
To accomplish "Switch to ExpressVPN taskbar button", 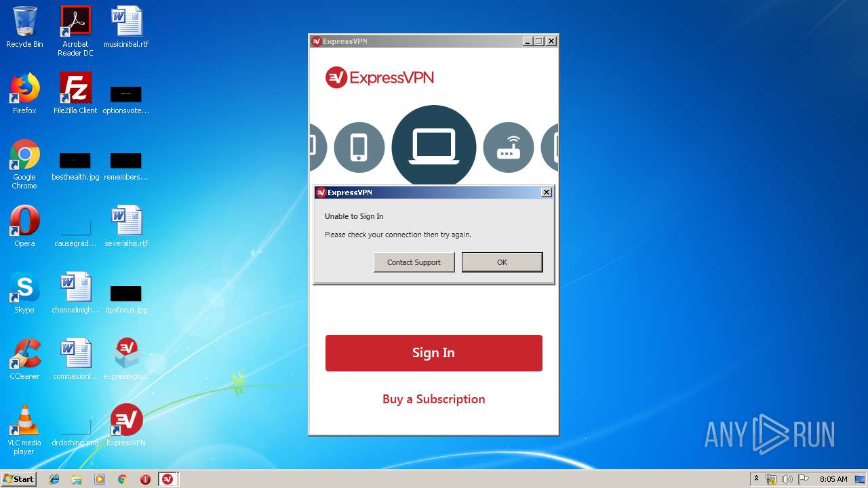I will (168, 479).
